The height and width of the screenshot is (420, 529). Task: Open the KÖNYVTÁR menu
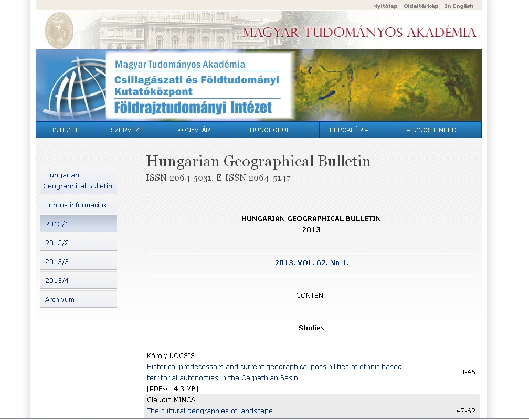click(194, 130)
